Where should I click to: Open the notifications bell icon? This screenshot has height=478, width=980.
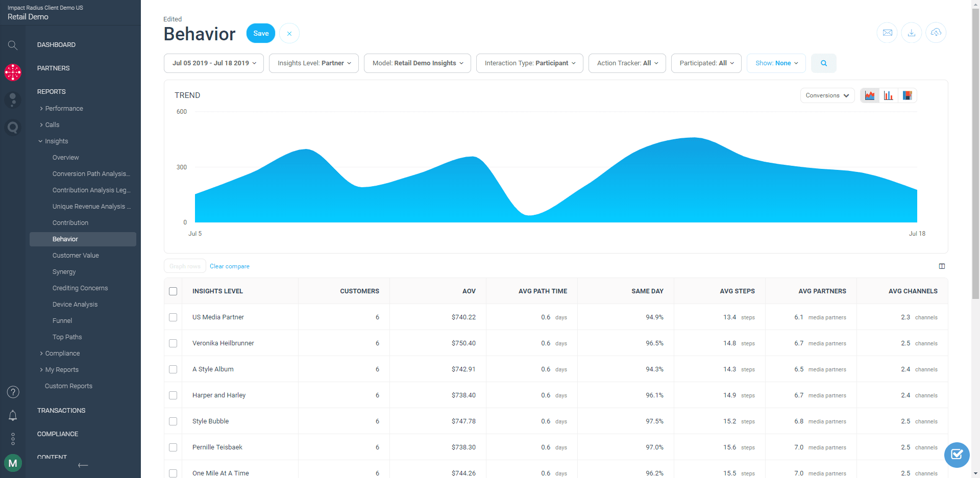click(13, 416)
